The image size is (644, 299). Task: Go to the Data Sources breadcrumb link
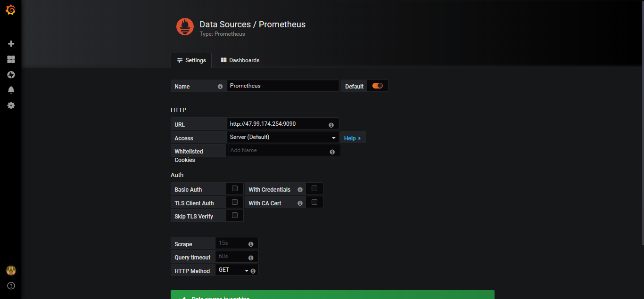click(x=225, y=24)
